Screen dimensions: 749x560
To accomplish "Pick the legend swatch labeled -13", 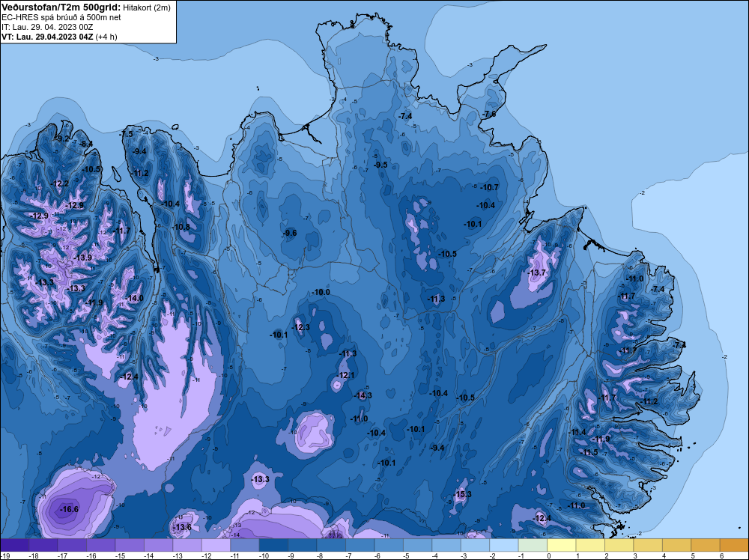I will [187, 545].
